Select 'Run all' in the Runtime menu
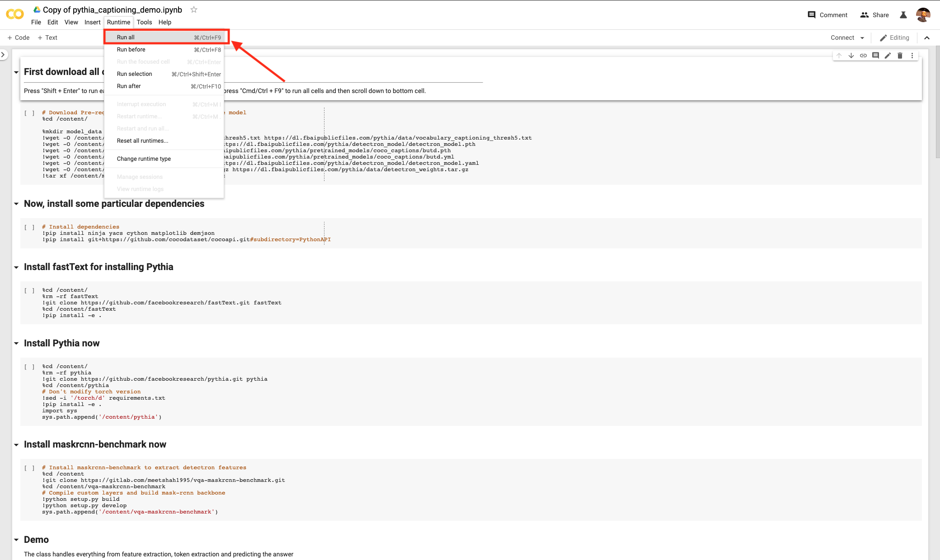Screen dimensions: 940x560 pos(126,37)
